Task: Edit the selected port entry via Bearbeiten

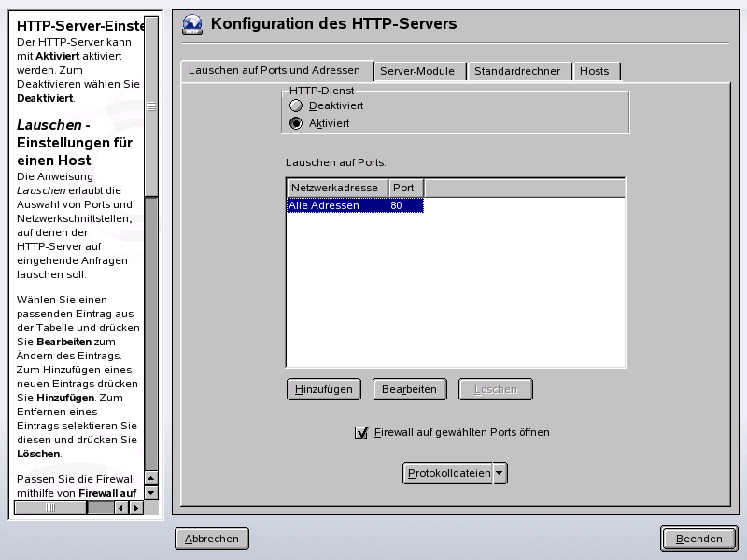Action: click(409, 388)
